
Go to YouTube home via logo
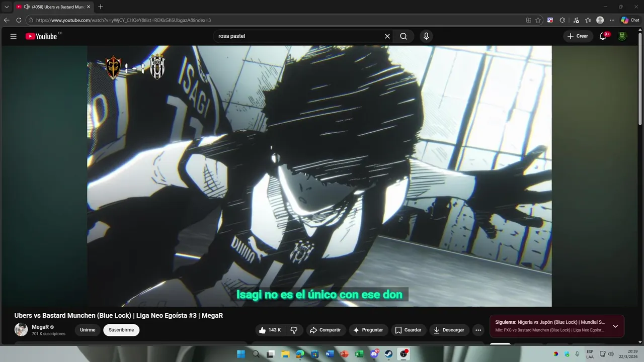click(41, 36)
